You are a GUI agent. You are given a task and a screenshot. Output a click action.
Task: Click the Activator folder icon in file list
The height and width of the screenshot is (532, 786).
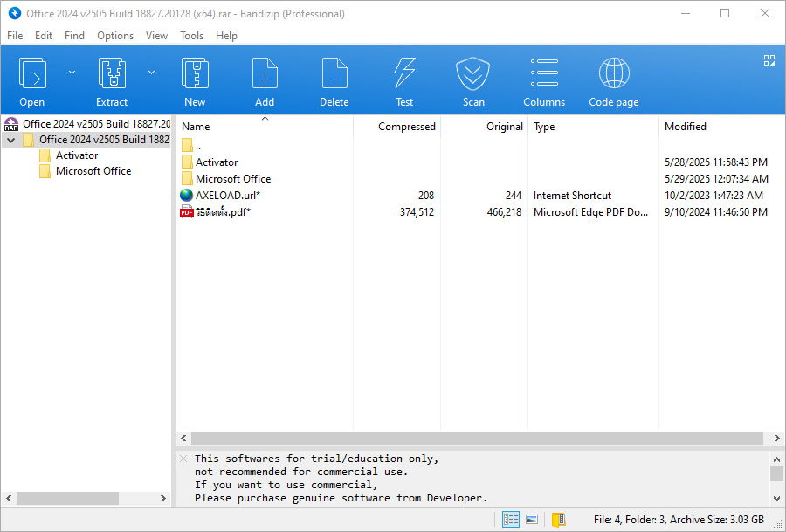187,162
